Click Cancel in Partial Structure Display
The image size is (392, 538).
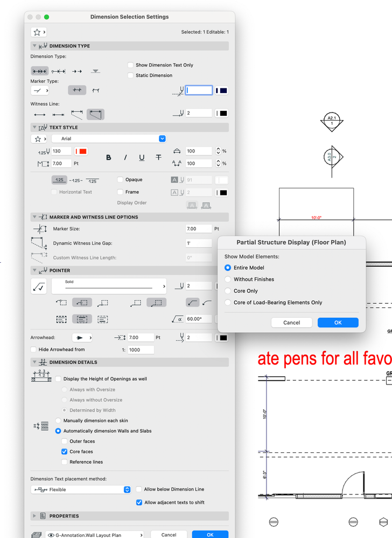(291, 323)
